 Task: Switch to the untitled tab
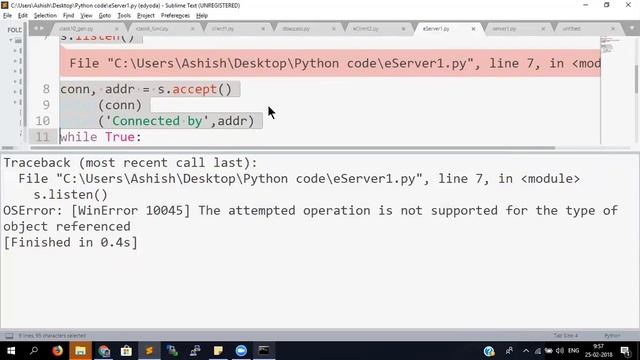[x=571, y=29]
